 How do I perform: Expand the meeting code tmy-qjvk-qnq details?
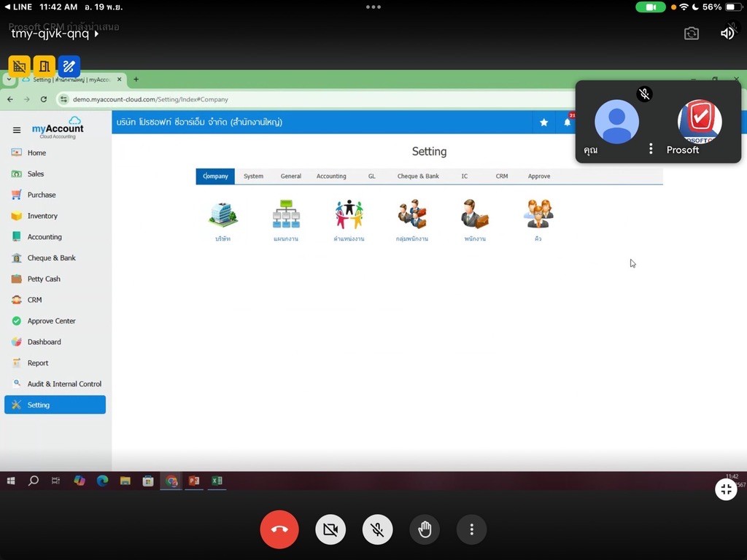coord(55,34)
